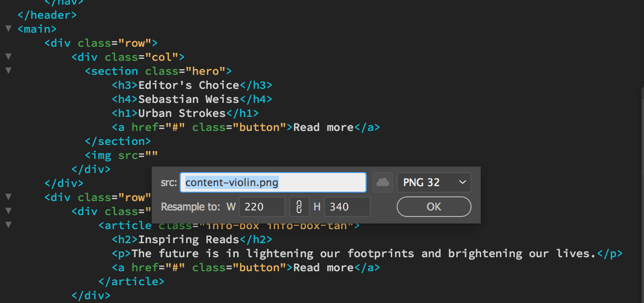Click the height field showing 340

point(347,206)
